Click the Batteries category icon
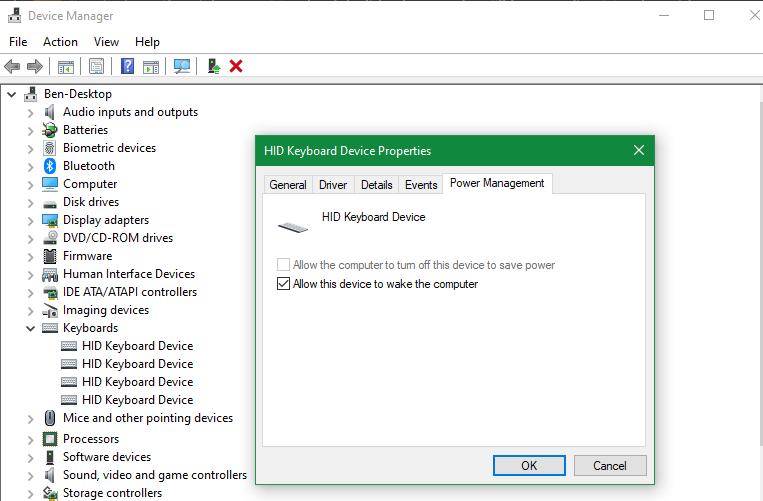The width and height of the screenshot is (763, 501). tap(50, 130)
